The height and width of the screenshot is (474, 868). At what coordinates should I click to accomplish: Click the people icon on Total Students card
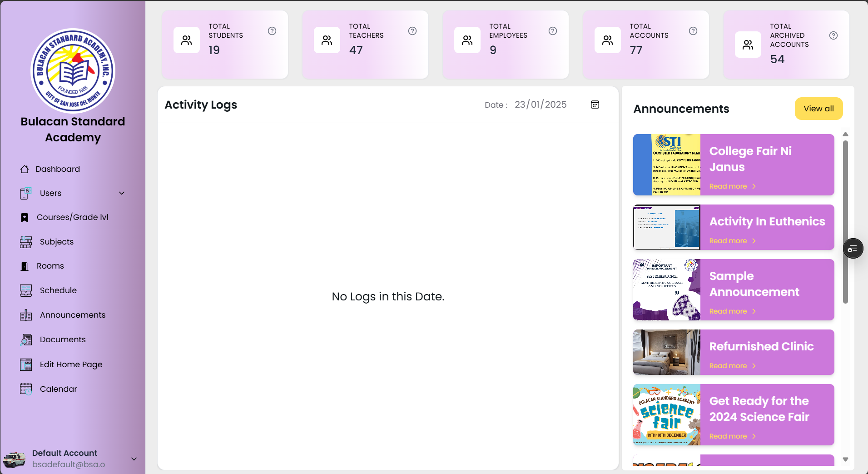187,40
